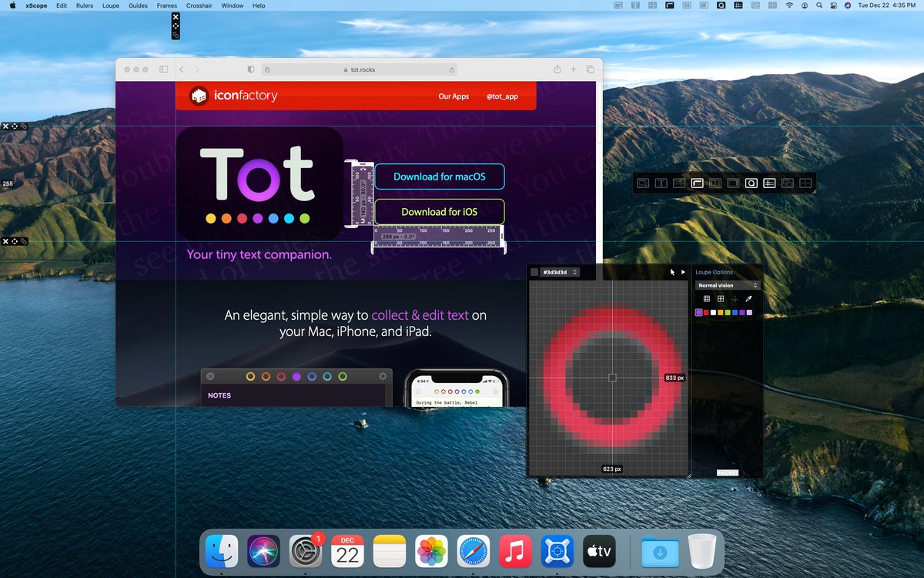This screenshot has height=578, width=924.
Task: Click the Guides icon in the menu bar
Action: (738, 5)
